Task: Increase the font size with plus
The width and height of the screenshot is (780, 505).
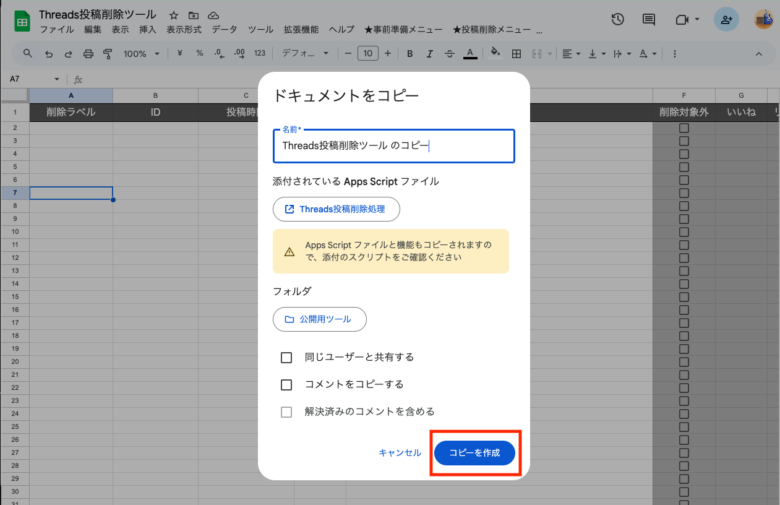Action: 388,53
